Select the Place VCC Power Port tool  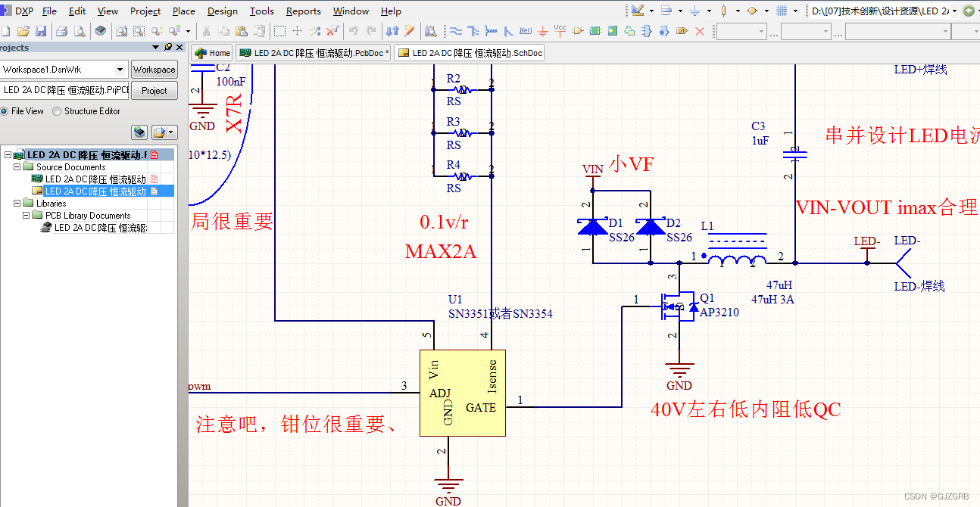[560, 30]
